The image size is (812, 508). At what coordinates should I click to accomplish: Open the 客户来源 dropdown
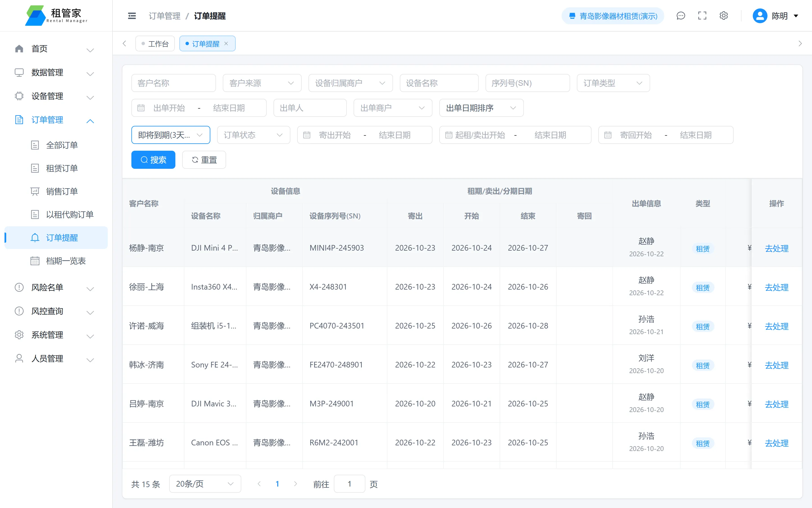[x=262, y=83]
